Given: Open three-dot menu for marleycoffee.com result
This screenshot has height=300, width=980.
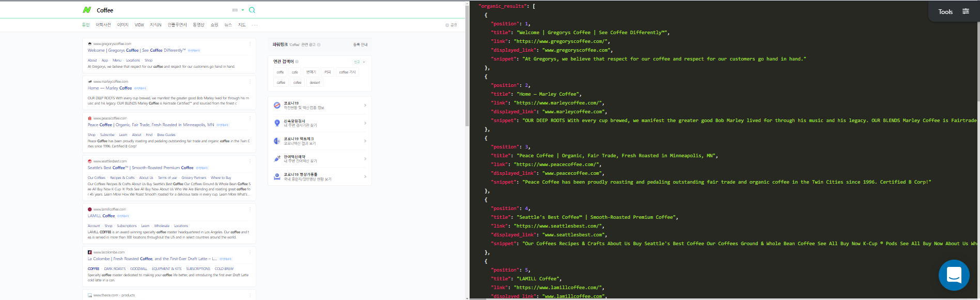Looking at the screenshot, I should pyautogui.click(x=250, y=82).
